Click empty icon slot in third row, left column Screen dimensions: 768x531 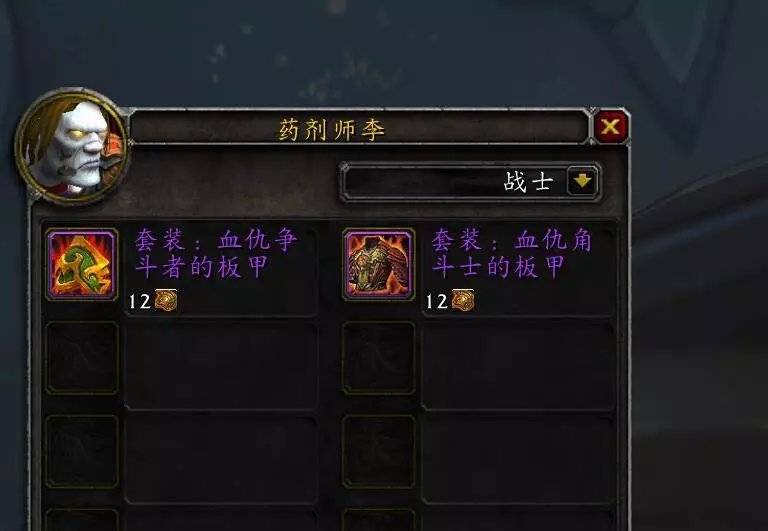[82, 452]
